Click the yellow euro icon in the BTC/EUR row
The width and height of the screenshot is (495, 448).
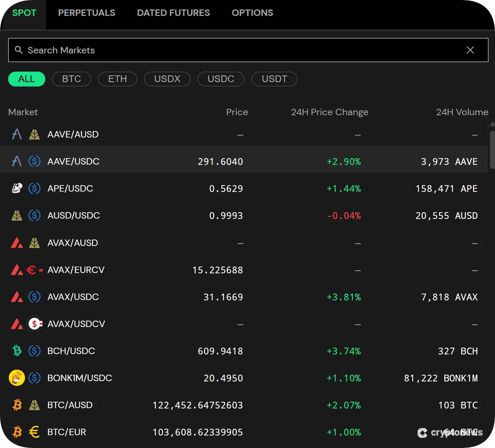click(34, 432)
